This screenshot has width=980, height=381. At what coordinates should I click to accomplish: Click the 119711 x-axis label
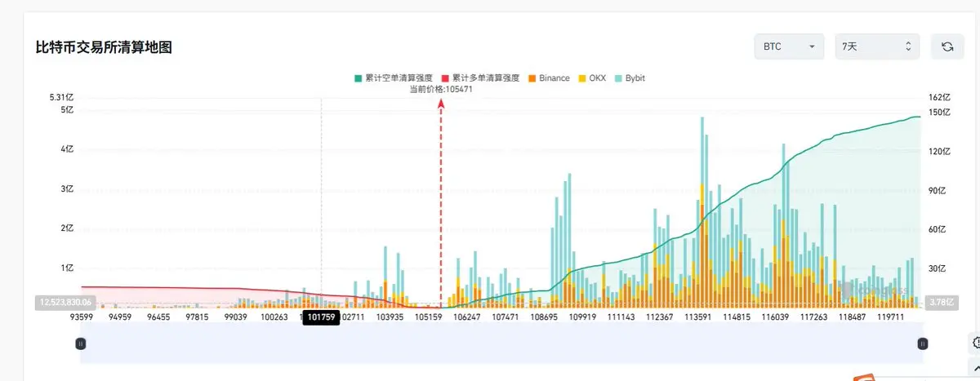[x=892, y=317]
